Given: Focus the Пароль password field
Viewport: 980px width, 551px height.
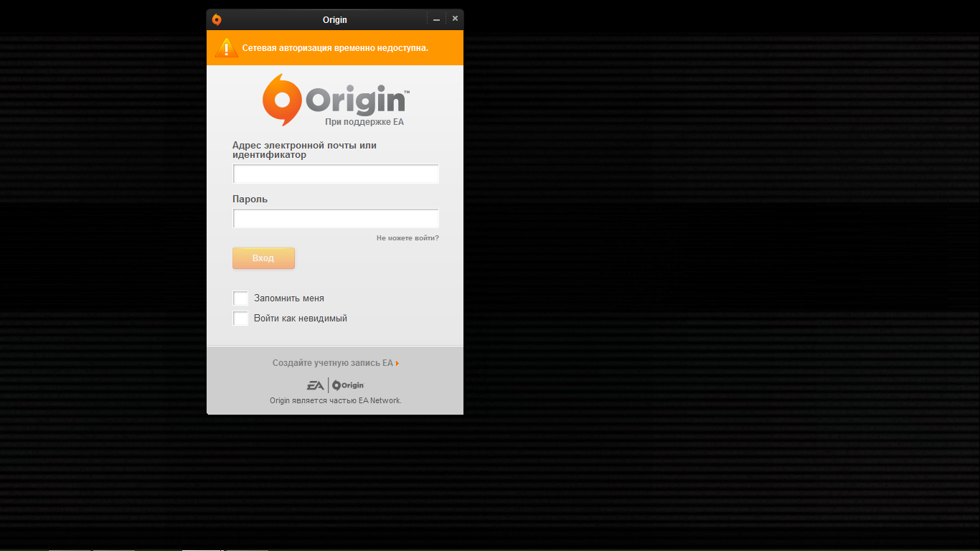Looking at the screenshot, I should point(336,219).
